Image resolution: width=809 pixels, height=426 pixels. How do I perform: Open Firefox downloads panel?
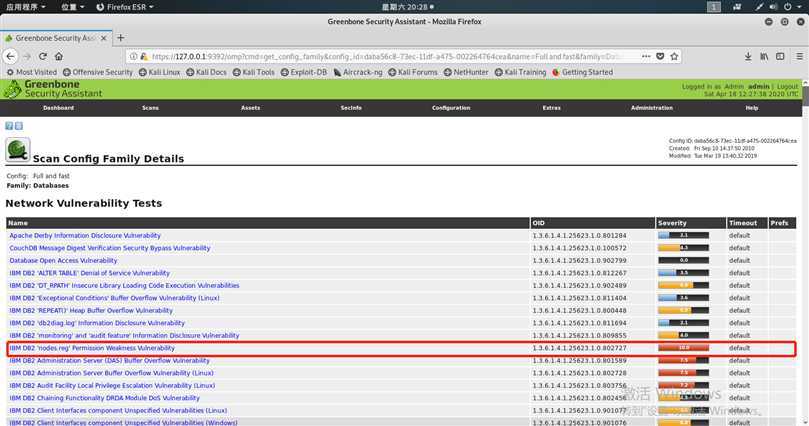(748, 56)
